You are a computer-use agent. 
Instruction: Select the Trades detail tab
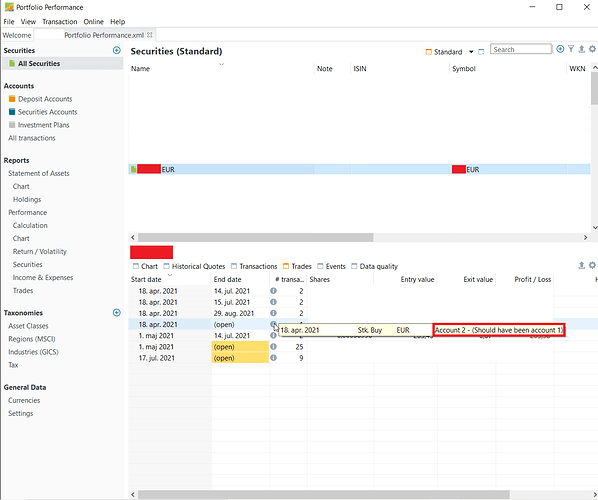297,266
